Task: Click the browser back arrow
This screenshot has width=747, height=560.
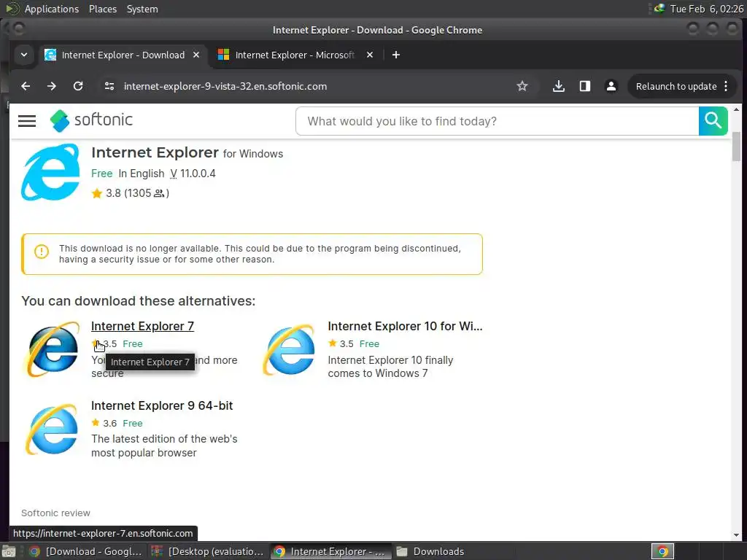Action: click(26, 86)
